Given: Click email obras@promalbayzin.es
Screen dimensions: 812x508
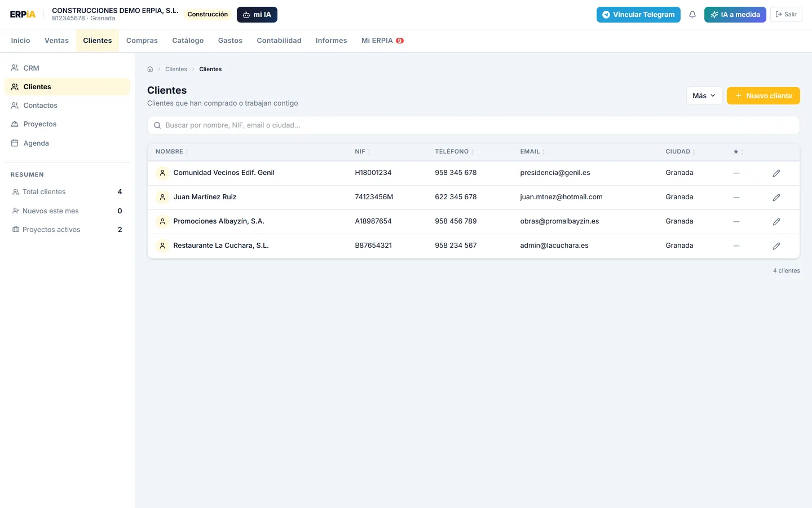Looking at the screenshot, I should pos(559,221).
